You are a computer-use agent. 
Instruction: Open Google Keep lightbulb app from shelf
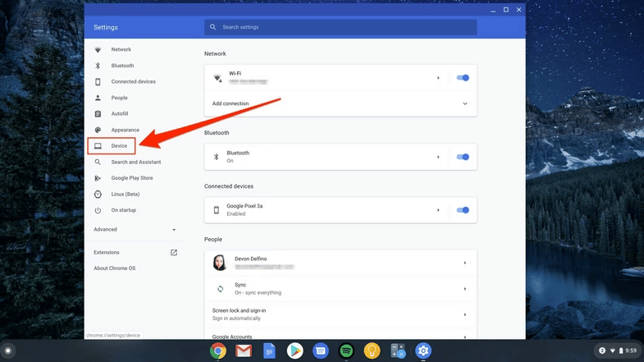coord(372,351)
